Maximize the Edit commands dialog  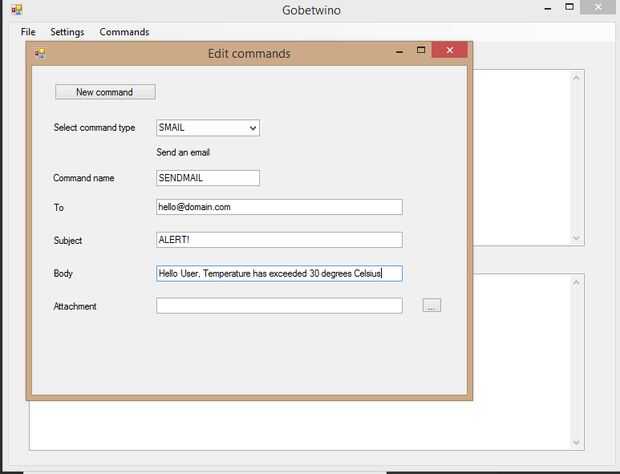coord(421,50)
